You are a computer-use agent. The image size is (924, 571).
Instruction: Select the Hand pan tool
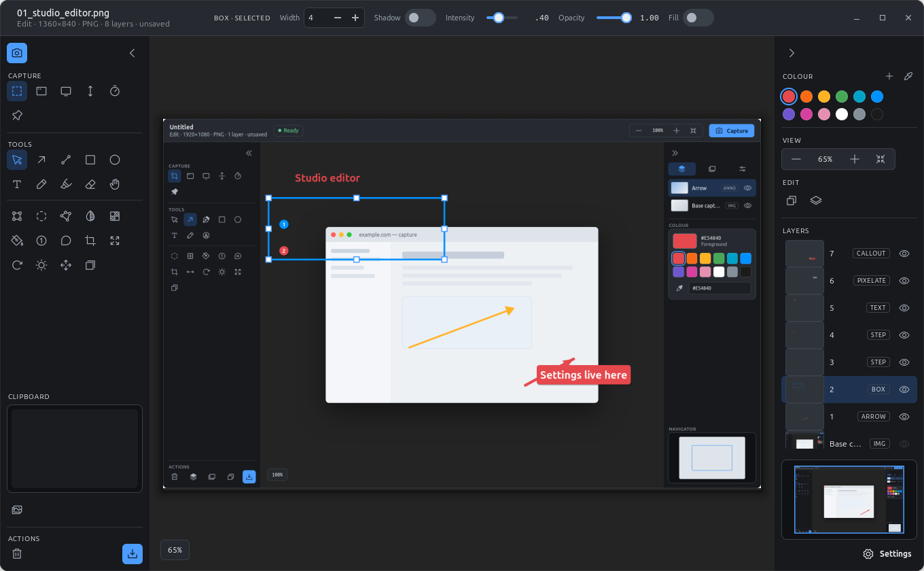click(115, 184)
